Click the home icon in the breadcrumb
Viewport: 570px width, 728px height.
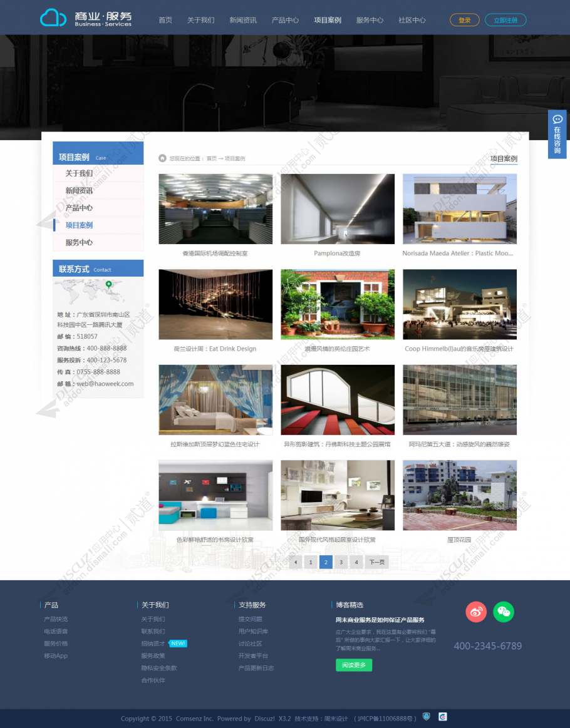tap(163, 158)
